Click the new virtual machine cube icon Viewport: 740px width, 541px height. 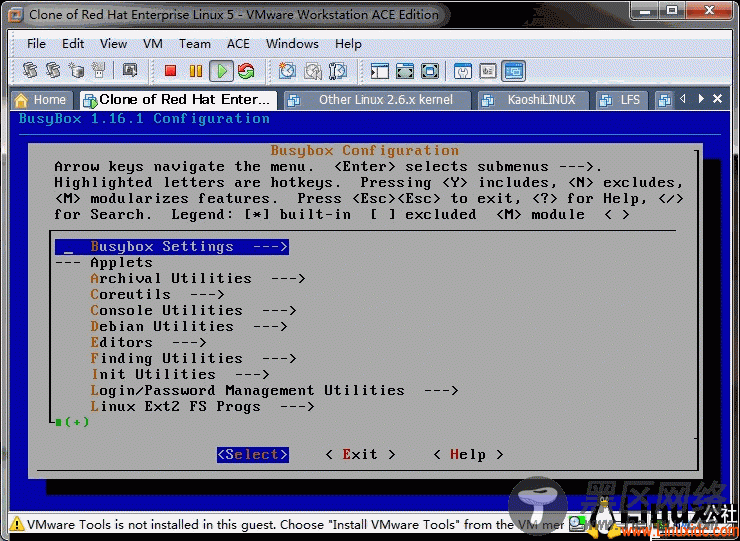pos(76,70)
